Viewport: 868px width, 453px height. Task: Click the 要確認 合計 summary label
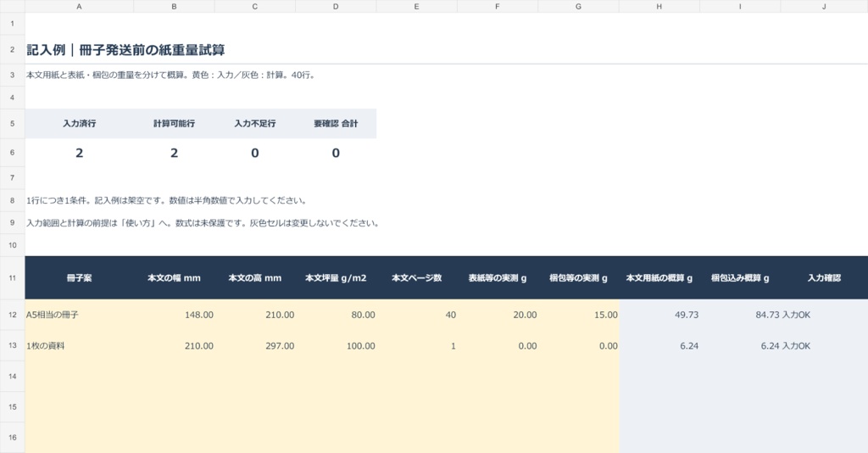336,124
